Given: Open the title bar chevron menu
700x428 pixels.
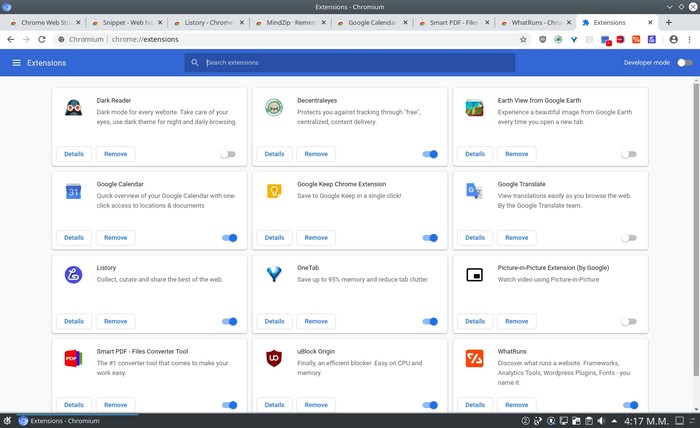Looking at the screenshot, I should (669, 7).
